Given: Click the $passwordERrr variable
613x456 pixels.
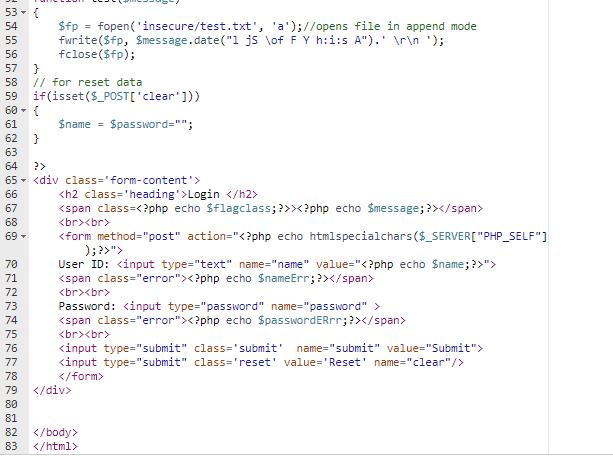Looking at the screenshot, I should pos(299,320).
